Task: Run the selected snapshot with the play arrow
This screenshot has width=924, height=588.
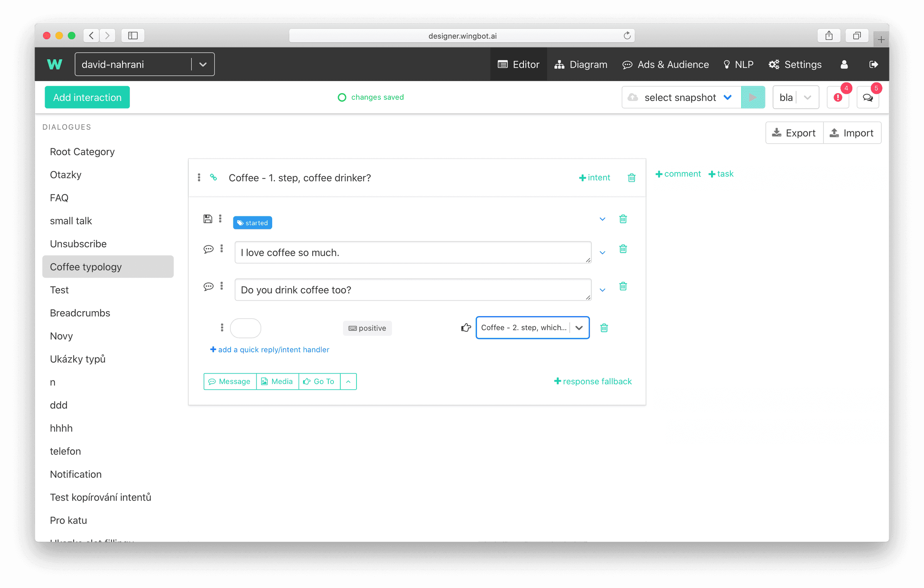Action: coord(753,97)
